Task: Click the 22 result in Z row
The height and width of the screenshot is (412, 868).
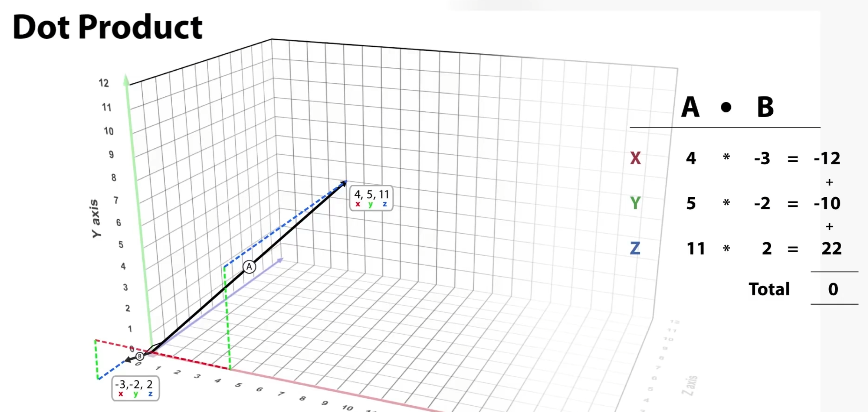Action: pyautogui.click(x=831, y=248)
